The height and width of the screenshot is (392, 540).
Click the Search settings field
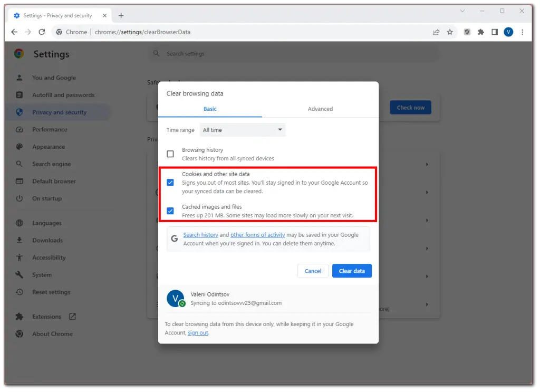293,53
